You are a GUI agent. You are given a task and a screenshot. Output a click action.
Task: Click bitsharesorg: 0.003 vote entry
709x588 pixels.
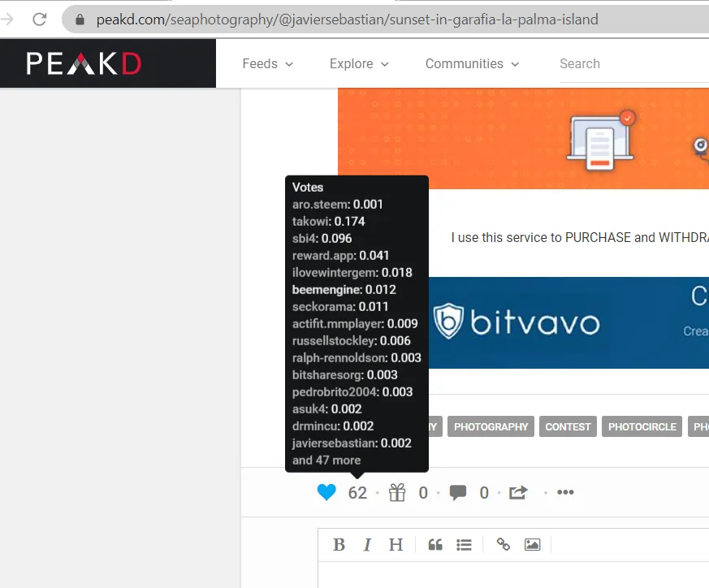(345, 375)
